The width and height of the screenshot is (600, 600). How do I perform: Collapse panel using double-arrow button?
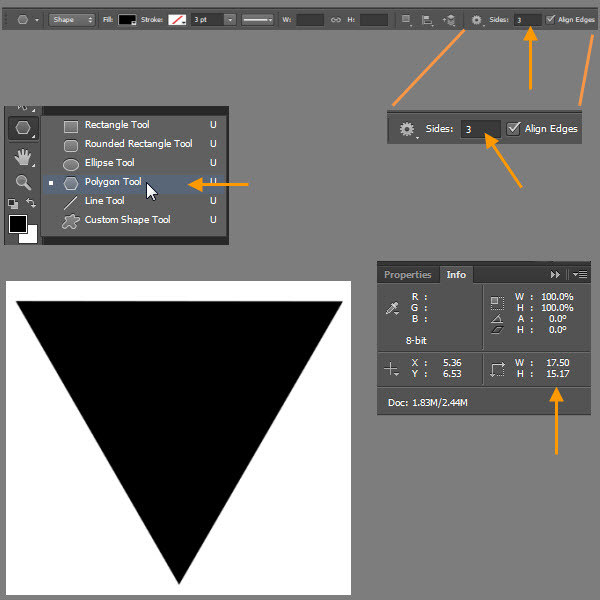pyautogui.click(x=555, y=275)
